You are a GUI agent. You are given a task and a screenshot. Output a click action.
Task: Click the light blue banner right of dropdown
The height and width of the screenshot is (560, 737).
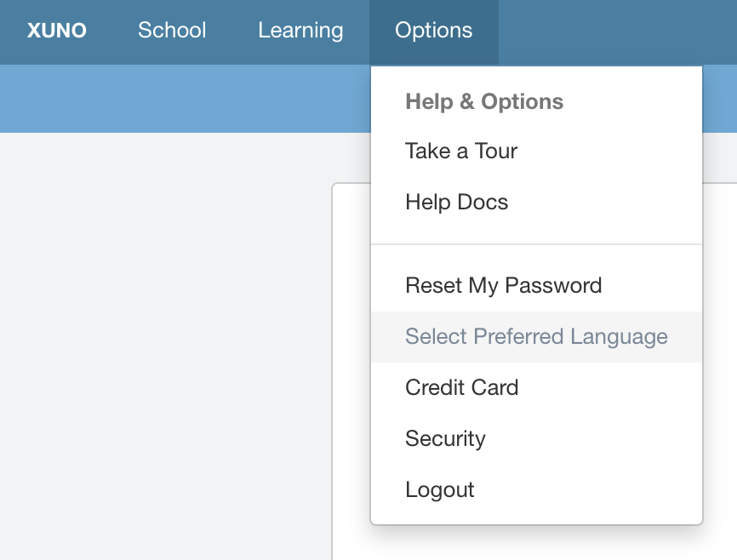[720, 99]
